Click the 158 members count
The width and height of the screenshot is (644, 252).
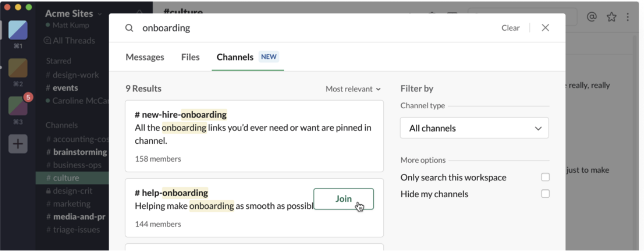click(158, 159)
